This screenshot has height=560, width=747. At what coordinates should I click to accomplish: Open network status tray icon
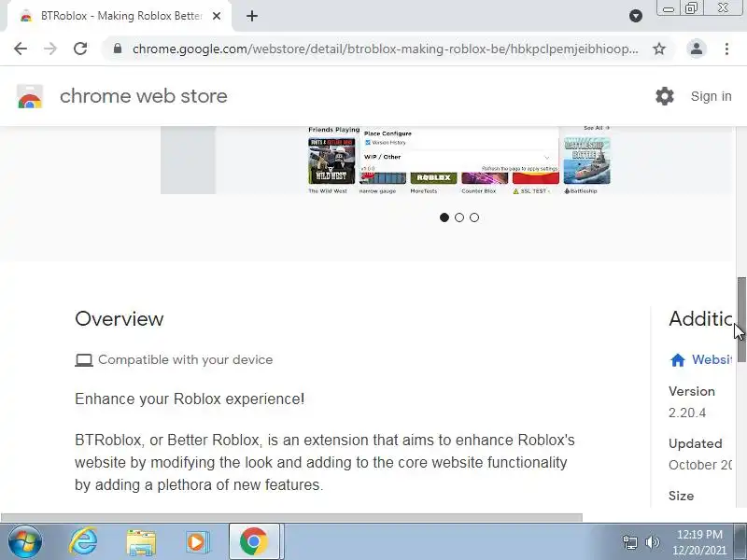pos(630,542)
